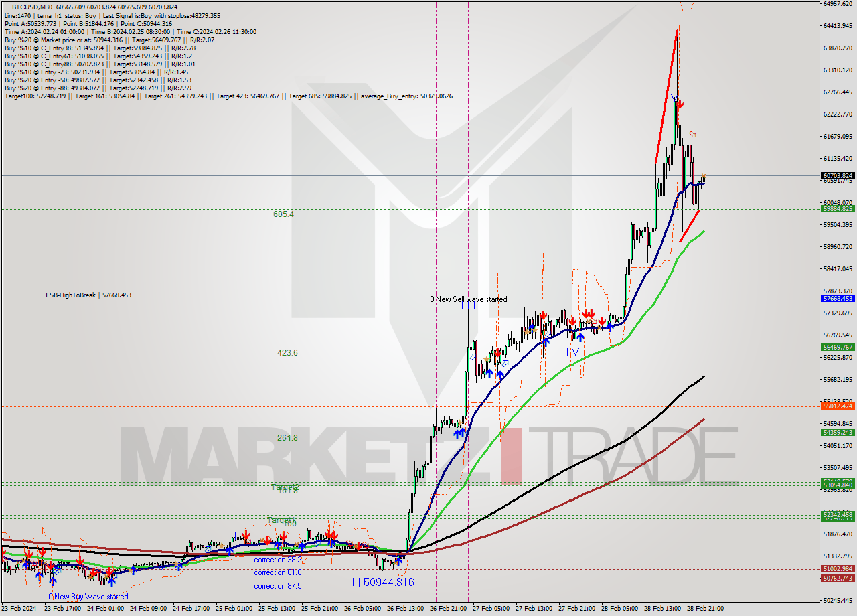857x616 pixels.
Task: Click the '0 New Sell wave started' label
Action: click(469, 299)
